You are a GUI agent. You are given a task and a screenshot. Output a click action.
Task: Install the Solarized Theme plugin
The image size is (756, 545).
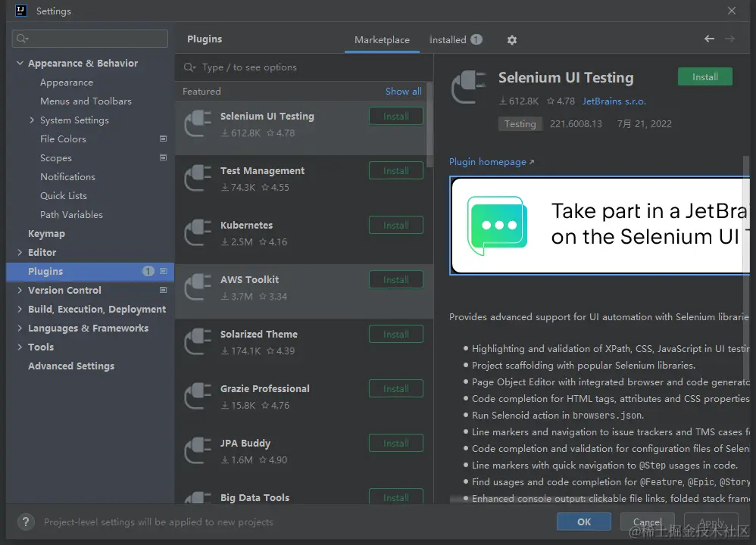[x=396, y=334]
